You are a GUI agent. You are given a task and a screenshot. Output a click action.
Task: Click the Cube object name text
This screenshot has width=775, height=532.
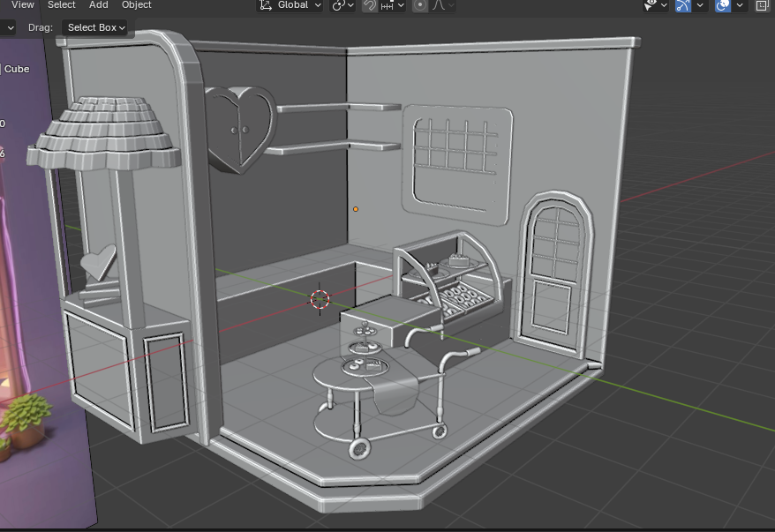click(17, 69)
